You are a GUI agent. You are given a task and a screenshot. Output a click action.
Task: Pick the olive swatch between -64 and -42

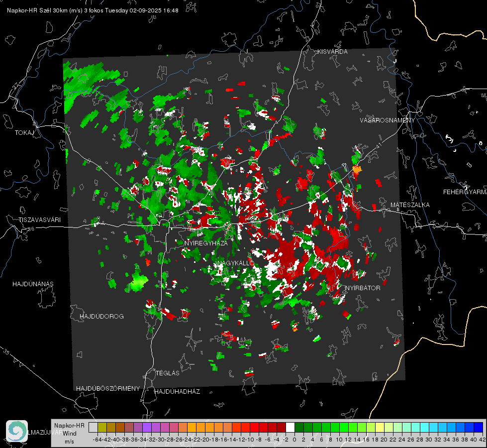tap(102, 427)
